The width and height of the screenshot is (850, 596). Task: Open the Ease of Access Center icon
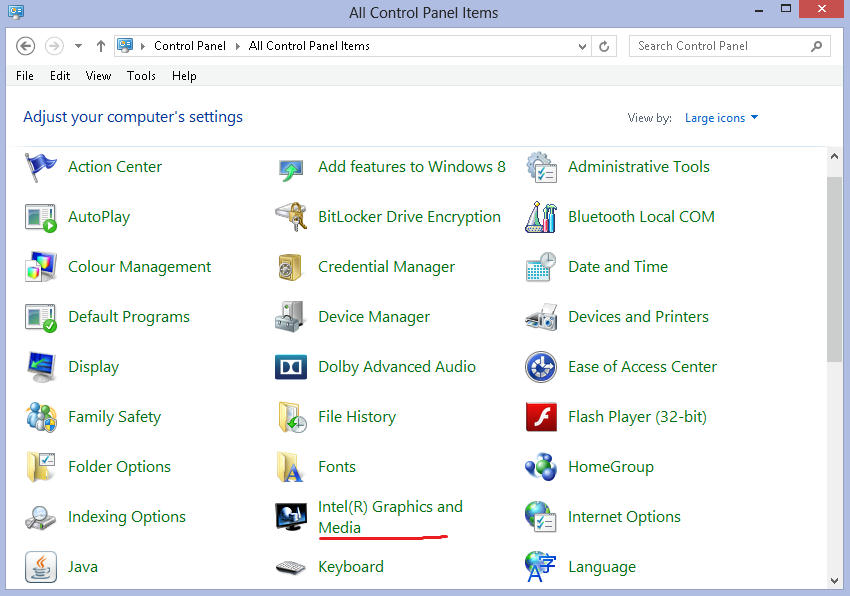coord(541,367)
